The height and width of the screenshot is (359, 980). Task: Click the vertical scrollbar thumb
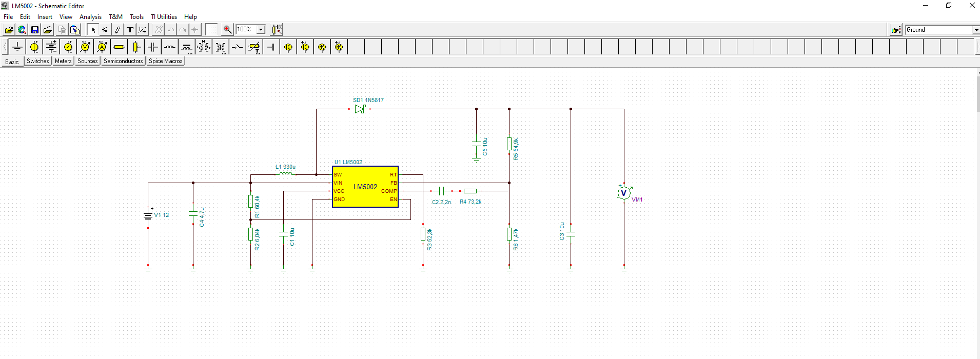click(x=978, y=93)
